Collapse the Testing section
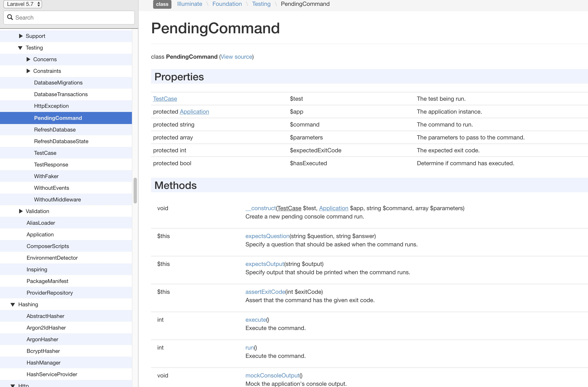588x387 pixels. click(20, 48)
